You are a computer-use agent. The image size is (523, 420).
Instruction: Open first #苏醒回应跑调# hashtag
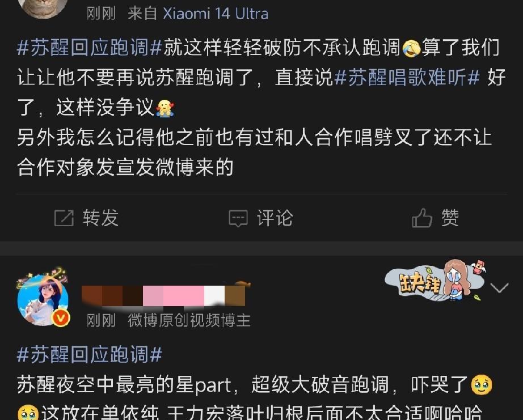pos(90,48)
